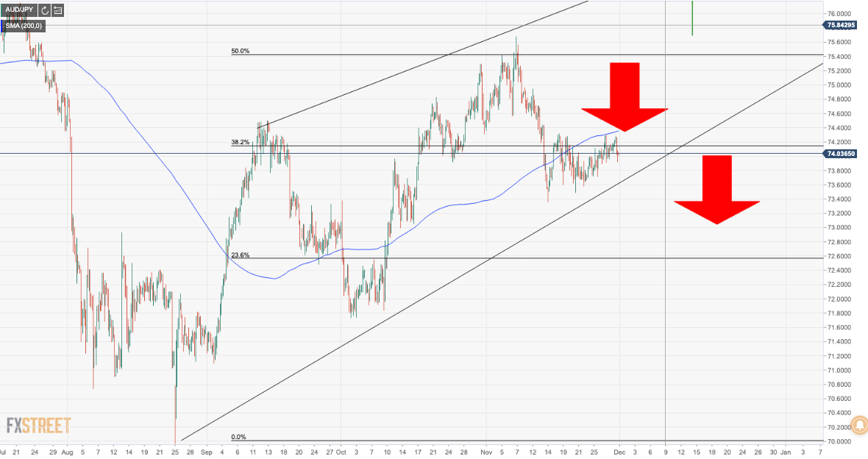Click the FXStreet logo watermark
Viewport: 868px width, 459px height.
click(38, 425)
